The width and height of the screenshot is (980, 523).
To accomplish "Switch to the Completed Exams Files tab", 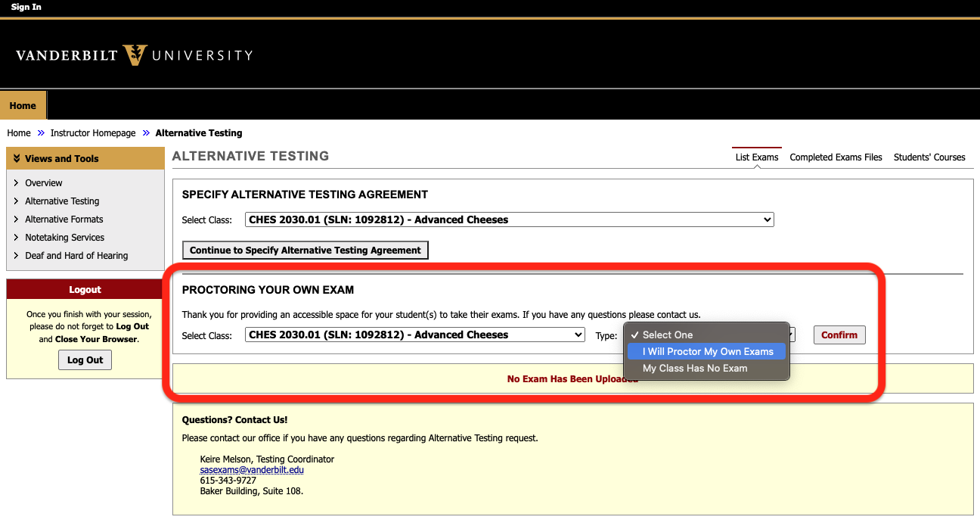I will pos(836,157).
